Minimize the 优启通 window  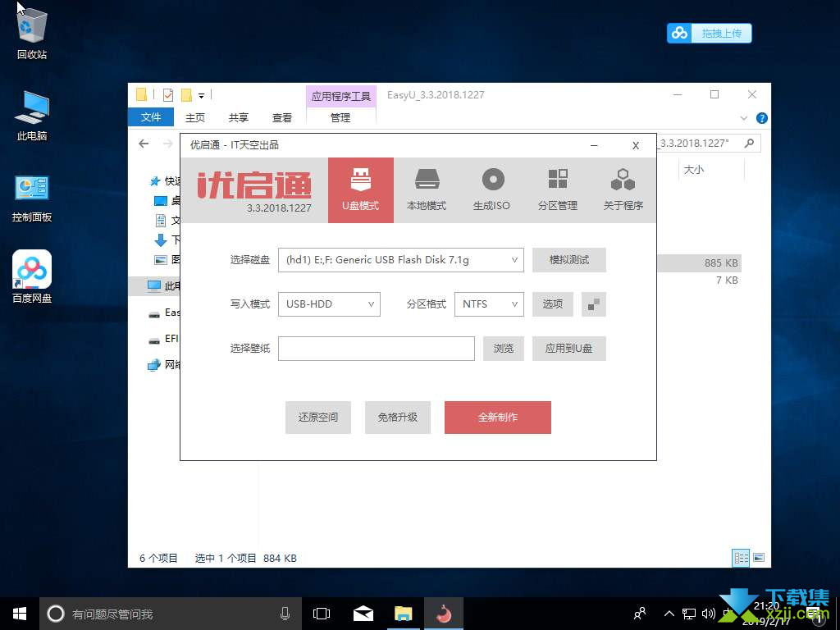coord(594,145)
